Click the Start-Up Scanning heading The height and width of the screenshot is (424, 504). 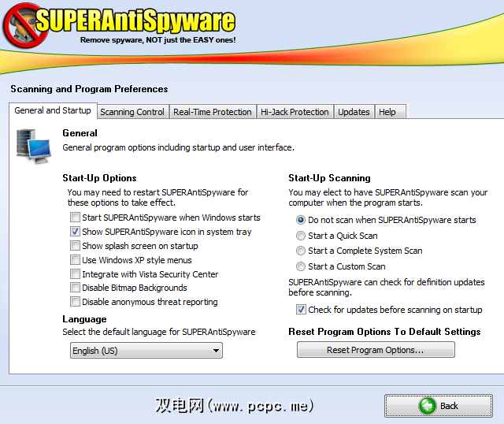pos(329,178)
